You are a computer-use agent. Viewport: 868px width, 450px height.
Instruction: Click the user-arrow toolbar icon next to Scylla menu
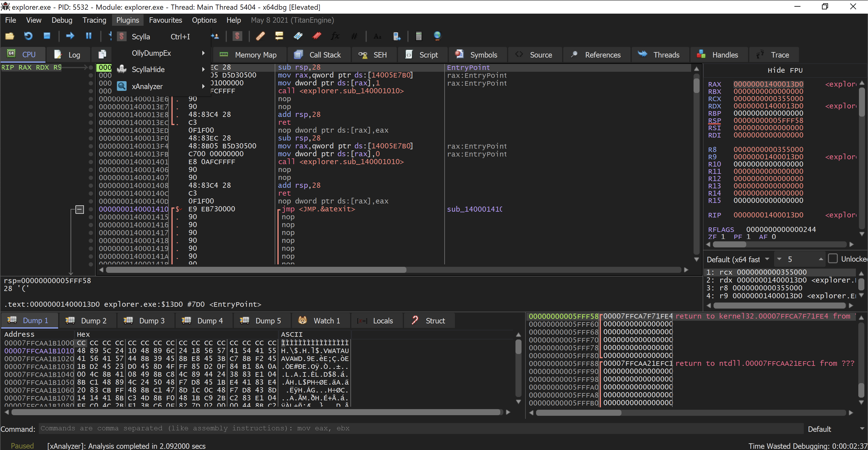[x=215, y=36]
